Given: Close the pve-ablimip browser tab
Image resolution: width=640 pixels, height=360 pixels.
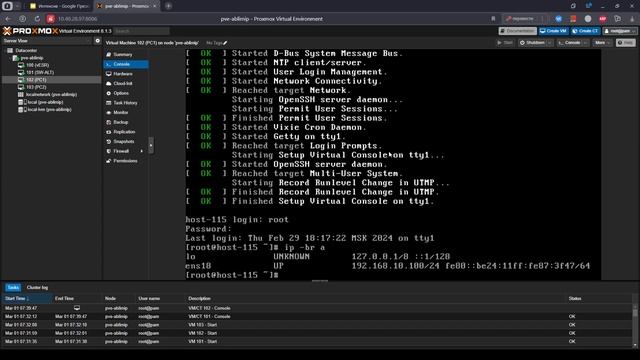Looking at the screenshot, I should tap(155, 6).
